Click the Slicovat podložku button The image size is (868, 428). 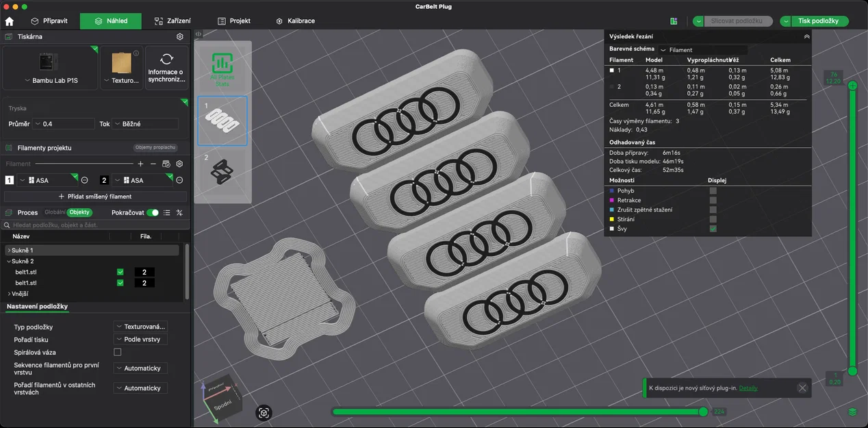coord(738,21)
